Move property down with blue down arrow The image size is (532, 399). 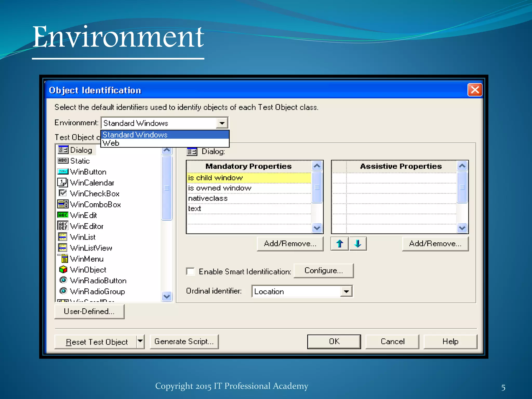click(358, 244)
